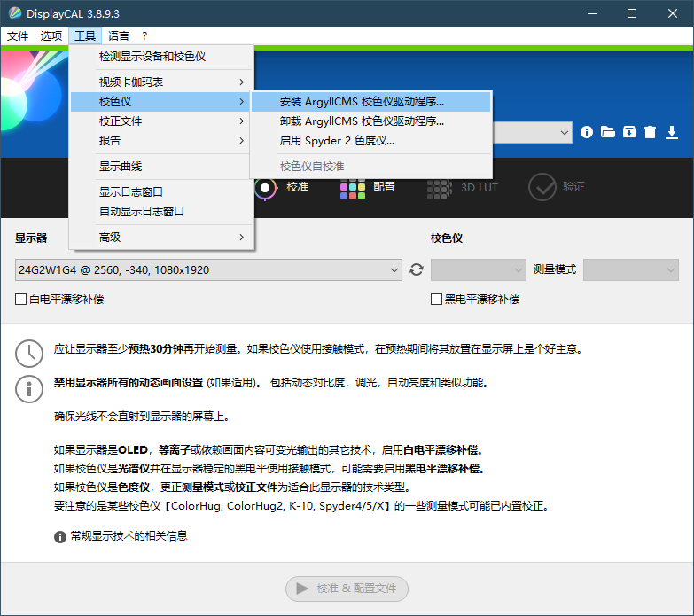Select 显示曲线 menu item
Screen dimensions: 694x616
161,166
